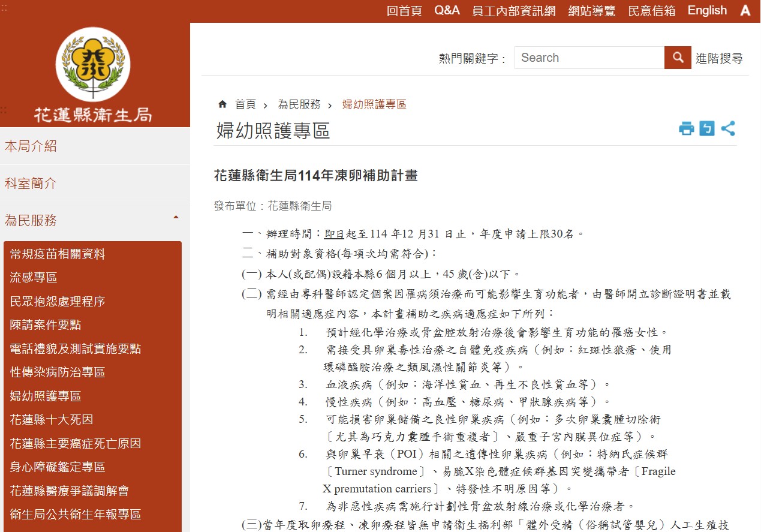Open the share icon options
This screenshot has width=761, height=532.
pos(728,128)
